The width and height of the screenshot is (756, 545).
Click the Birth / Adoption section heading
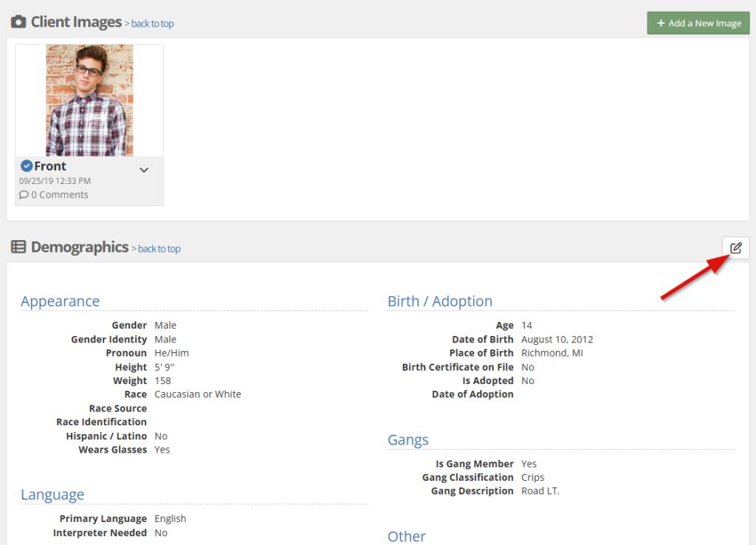tap(440, 301)
